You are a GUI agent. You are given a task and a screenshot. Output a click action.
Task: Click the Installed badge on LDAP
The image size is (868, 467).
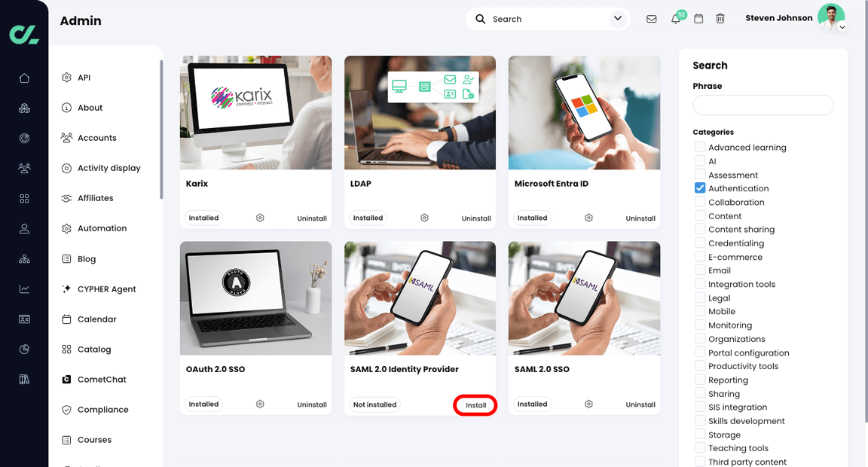click(x=368, y=218)
